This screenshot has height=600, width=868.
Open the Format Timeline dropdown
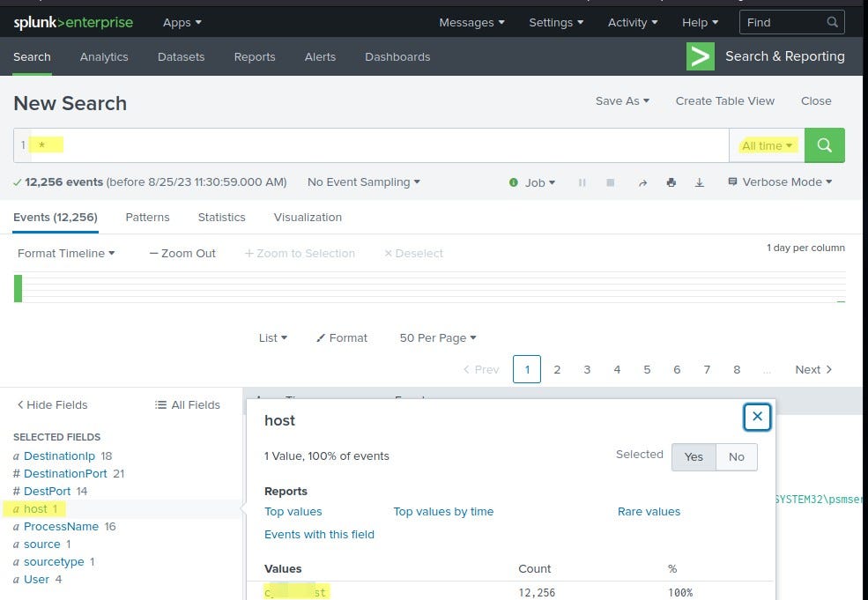point(66,253)
